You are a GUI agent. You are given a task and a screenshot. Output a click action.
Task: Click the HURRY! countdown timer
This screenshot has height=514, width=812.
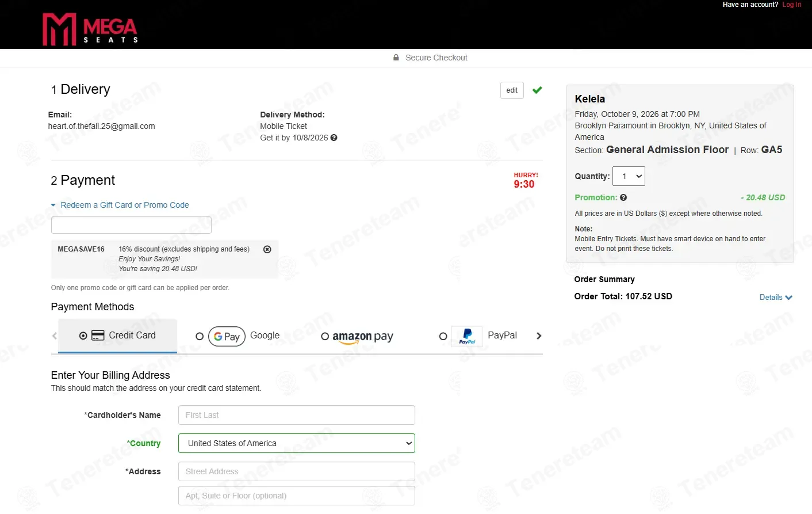526,181
